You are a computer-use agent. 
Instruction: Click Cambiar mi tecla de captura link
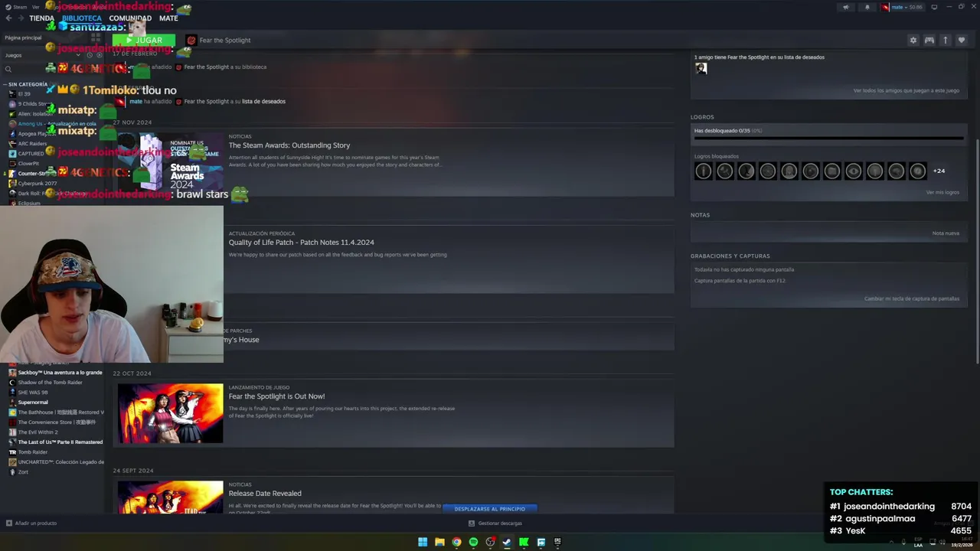pyautogui.click(x=912, y=298)
